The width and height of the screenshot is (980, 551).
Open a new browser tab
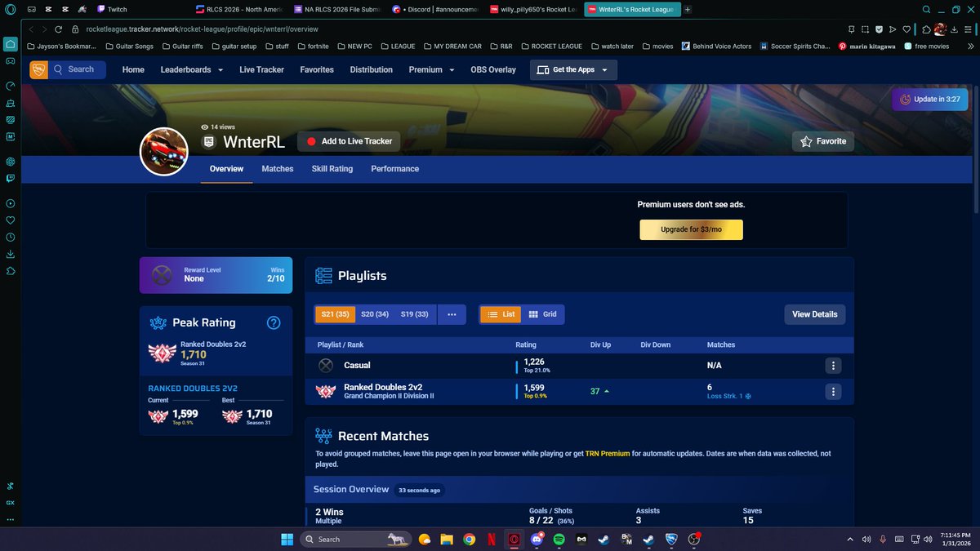(x=687, y=10)
